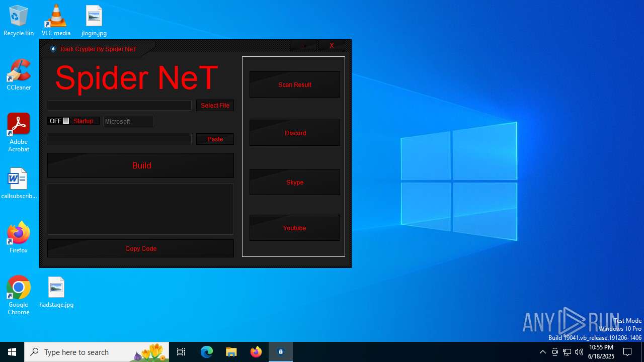Screen dimensions: 644x362
Task: Click the Dark Crypter By Spider NeT title
Action: (x=99, y=49)
